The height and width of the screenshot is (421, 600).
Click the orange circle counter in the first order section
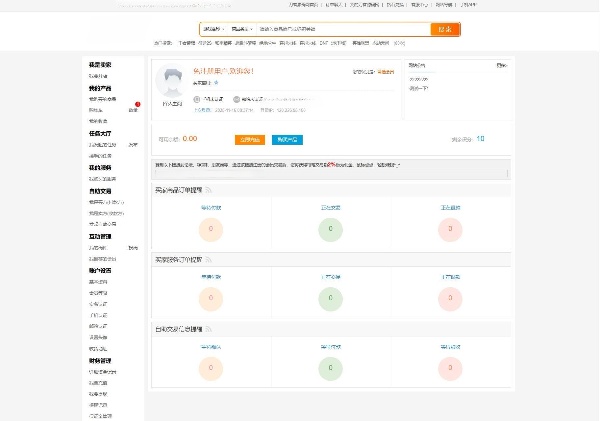pos(211,230)
